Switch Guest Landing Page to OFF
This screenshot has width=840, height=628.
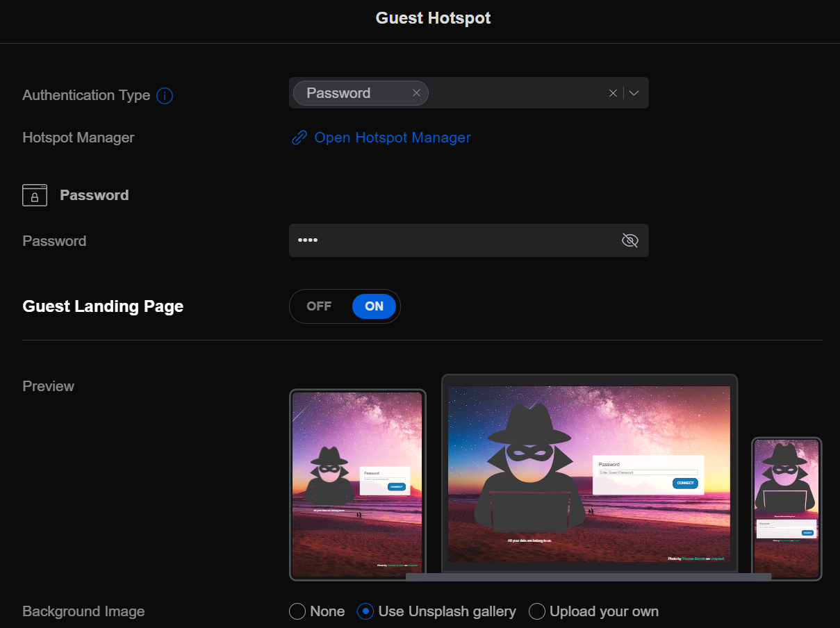(319, 306)
